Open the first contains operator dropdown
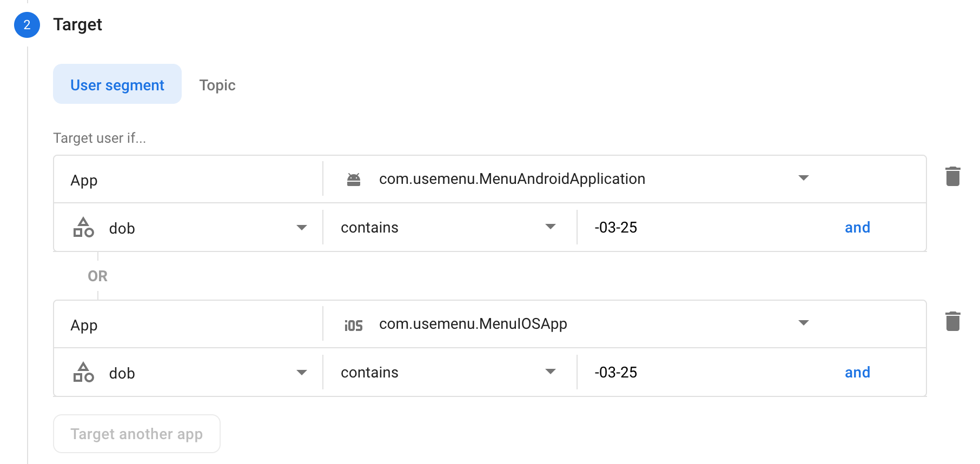This screenshot has height=464, width=980. point(551,227)
